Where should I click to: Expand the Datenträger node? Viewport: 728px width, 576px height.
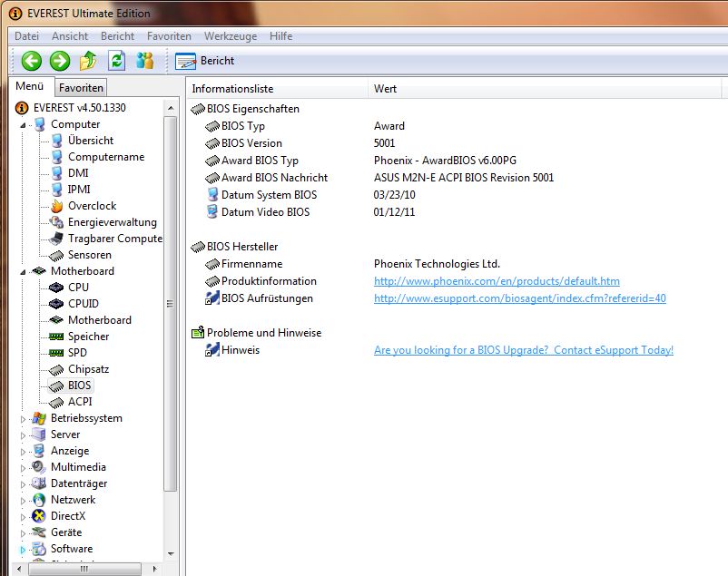(23, 484)
